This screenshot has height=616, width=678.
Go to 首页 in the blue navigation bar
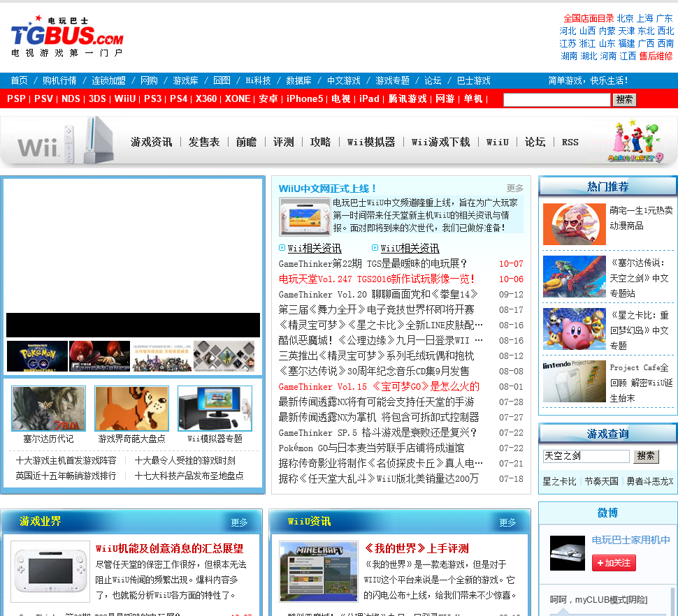point(20,80)
